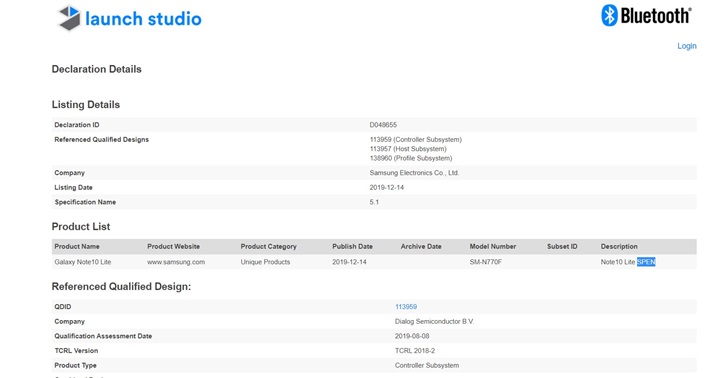Click Specification Name value 5.1
This screenshot has width=728, height=378.
click(x=374, y=202)
